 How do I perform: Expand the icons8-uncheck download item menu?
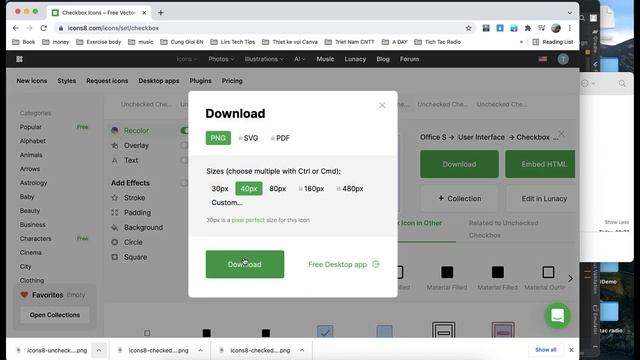point(99,350)
